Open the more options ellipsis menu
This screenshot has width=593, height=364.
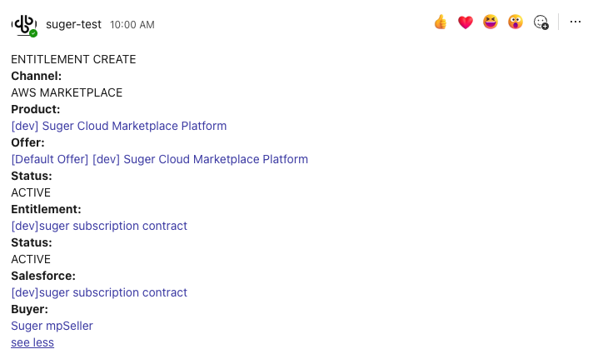click(576, 22)
